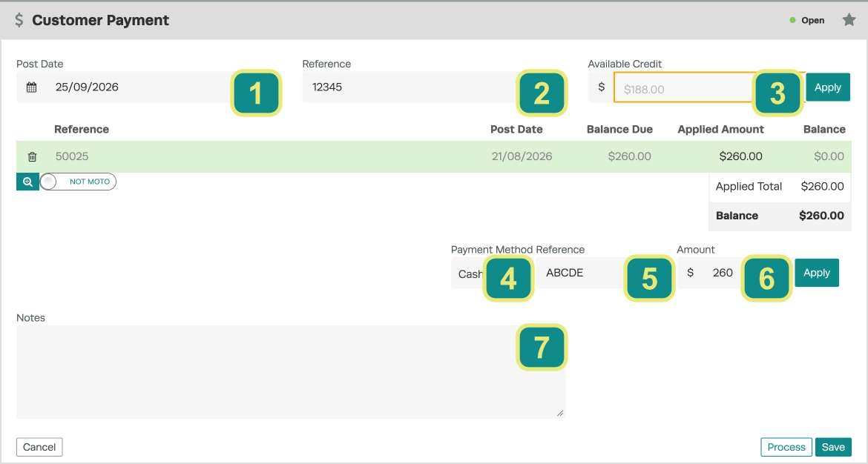The width and height of the screenshot is (868, 464).
Task: Focus the Available Credit $188.00 field
Action: coord(708,87)
